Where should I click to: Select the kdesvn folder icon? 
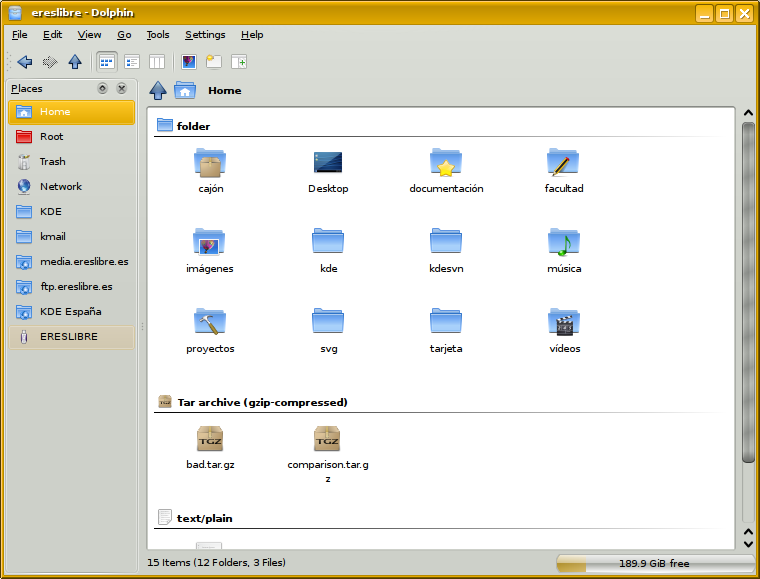[446, 241]
